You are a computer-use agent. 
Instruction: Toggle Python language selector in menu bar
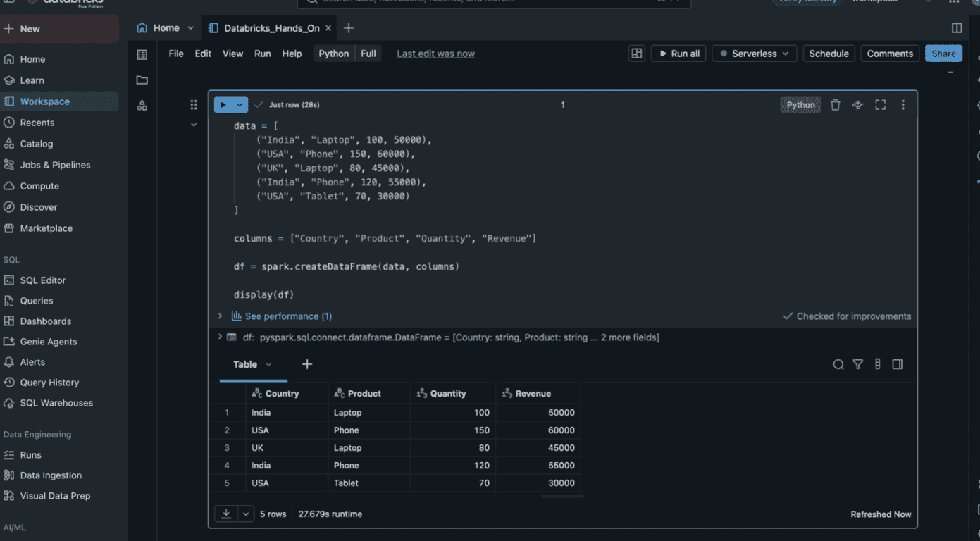[x=334, y=54]
